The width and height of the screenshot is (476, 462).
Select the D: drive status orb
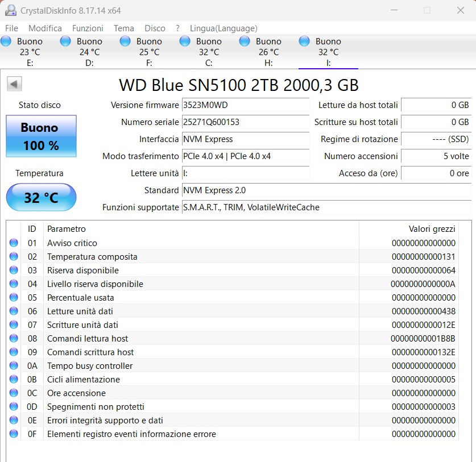tap(65, 41)
